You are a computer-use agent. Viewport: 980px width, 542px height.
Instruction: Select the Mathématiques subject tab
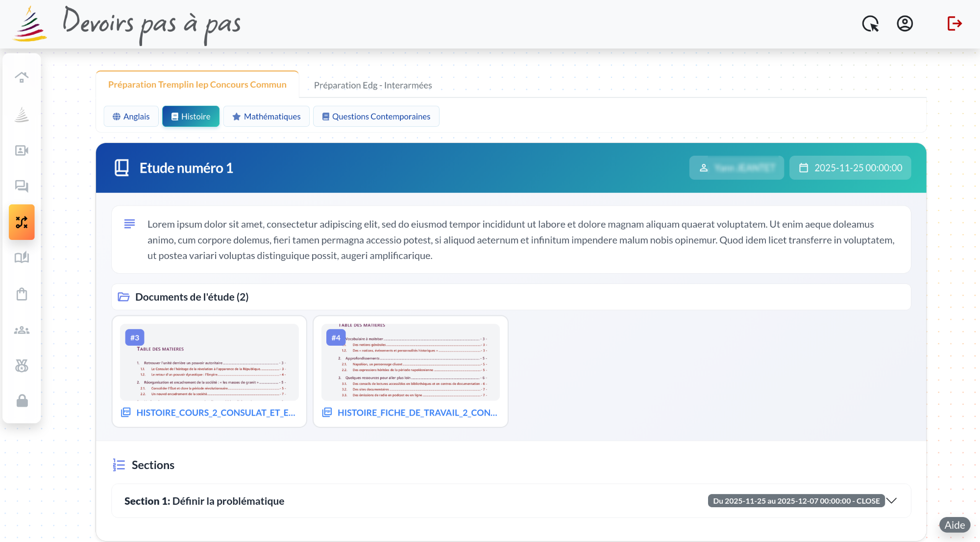(266, 117)
